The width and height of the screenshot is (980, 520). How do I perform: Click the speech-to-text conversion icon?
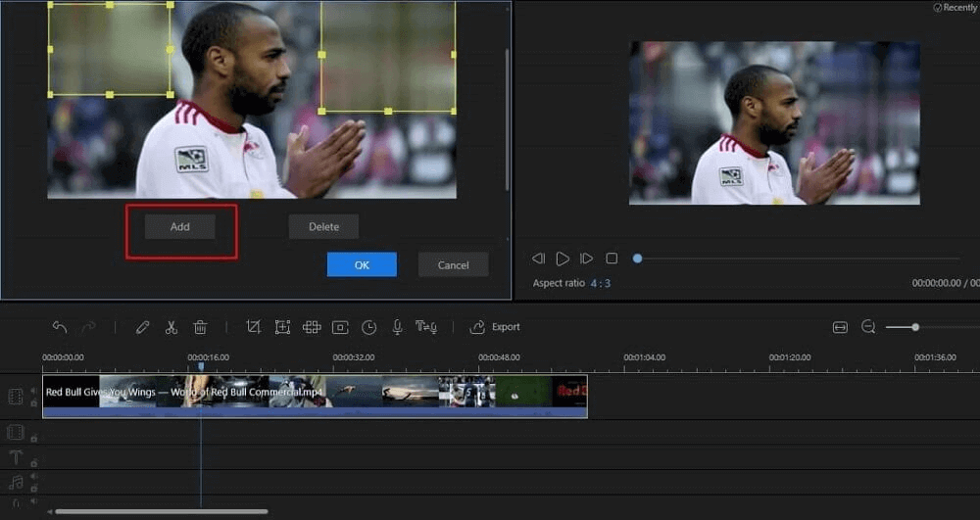coord(426,327)
